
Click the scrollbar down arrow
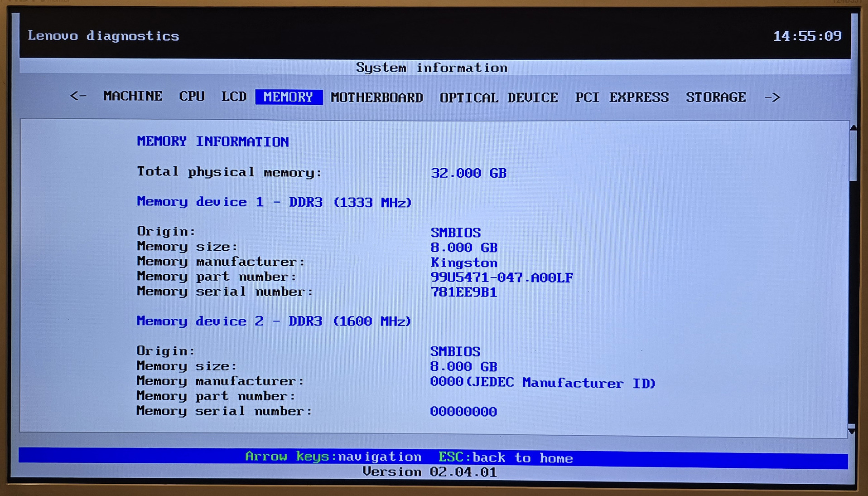click(852, 431)
